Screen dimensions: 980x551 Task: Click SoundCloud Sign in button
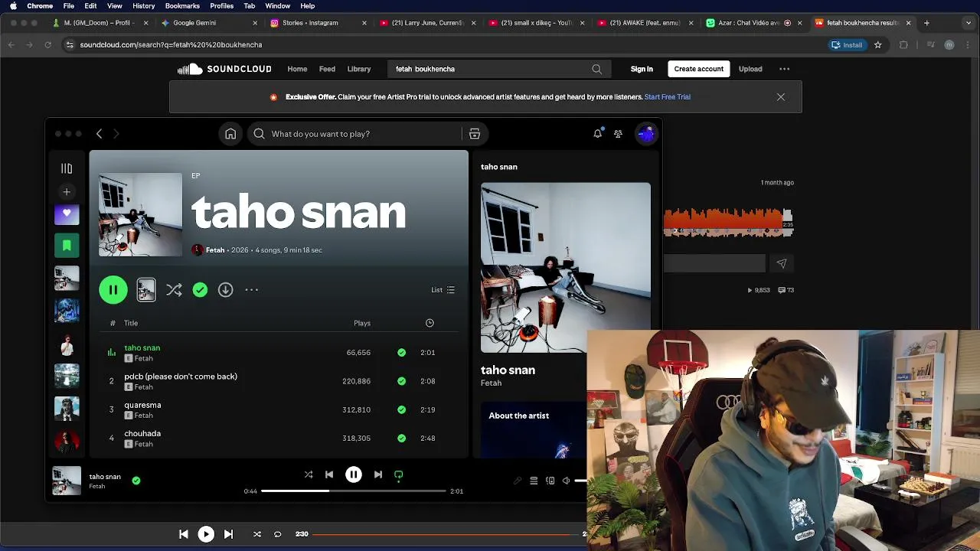click(x=642, y=69)
